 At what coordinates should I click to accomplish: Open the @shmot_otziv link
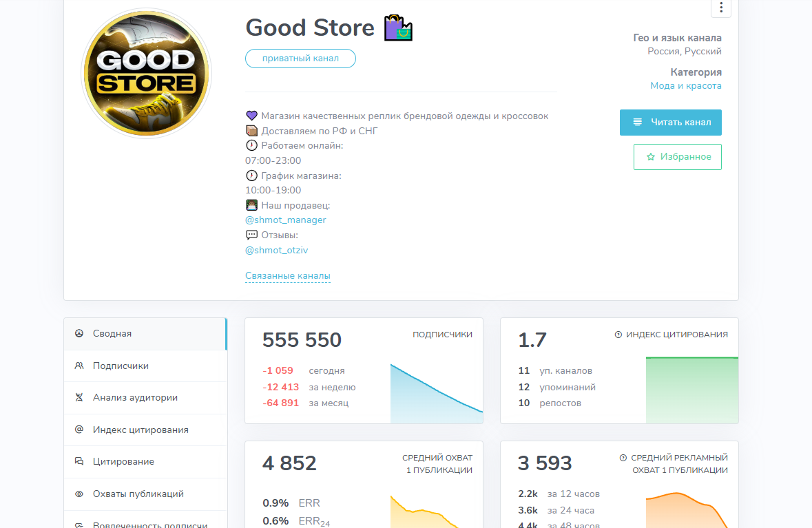pyautogui.click(x=277, y=250)
